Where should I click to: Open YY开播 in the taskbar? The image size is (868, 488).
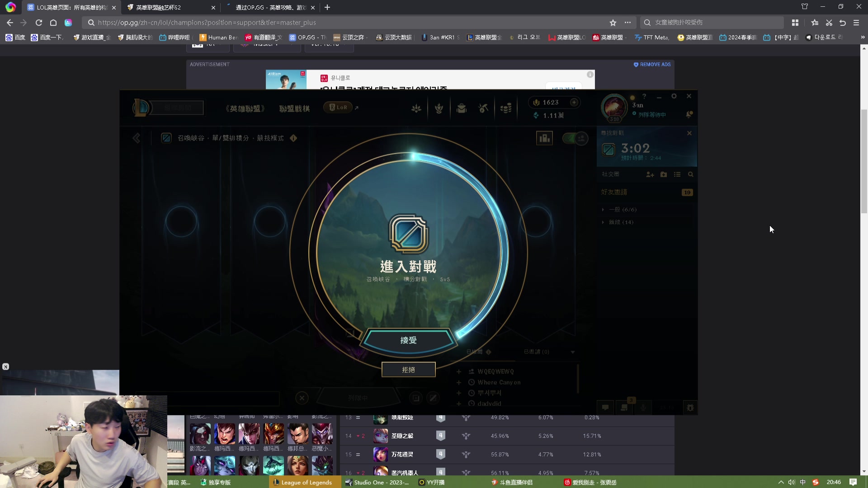[432, 483]
